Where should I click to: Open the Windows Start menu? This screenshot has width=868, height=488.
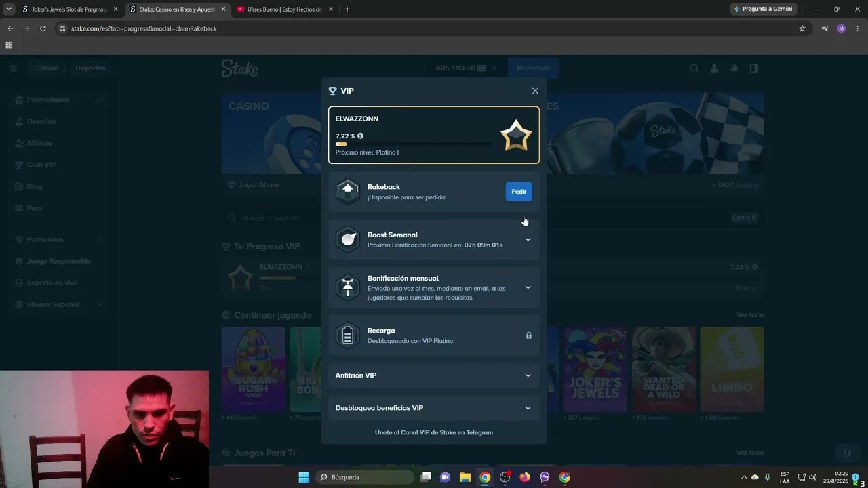pyautogui.click(x=304, y=477)
